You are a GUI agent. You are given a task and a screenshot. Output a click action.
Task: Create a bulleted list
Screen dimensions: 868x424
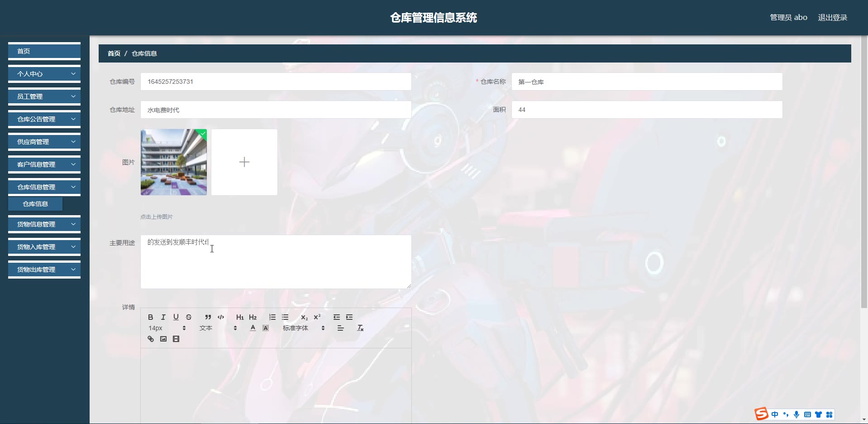coord(285,317)
